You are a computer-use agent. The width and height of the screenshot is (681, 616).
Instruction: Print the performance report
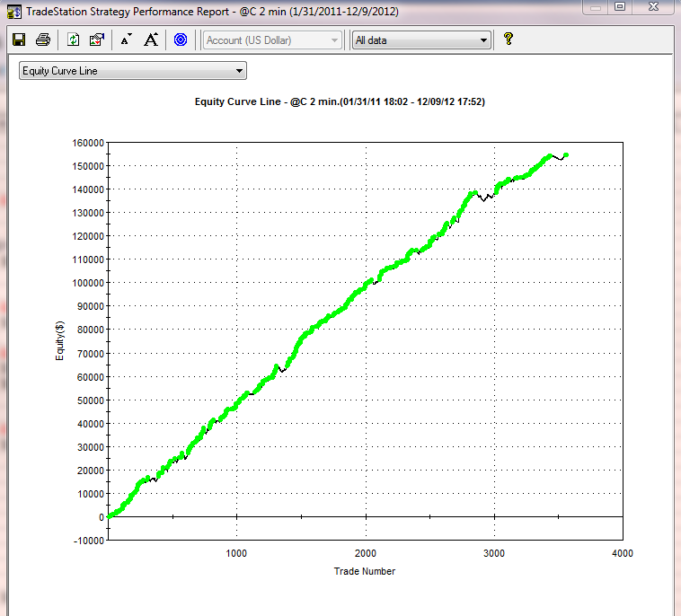pos(42,40)
